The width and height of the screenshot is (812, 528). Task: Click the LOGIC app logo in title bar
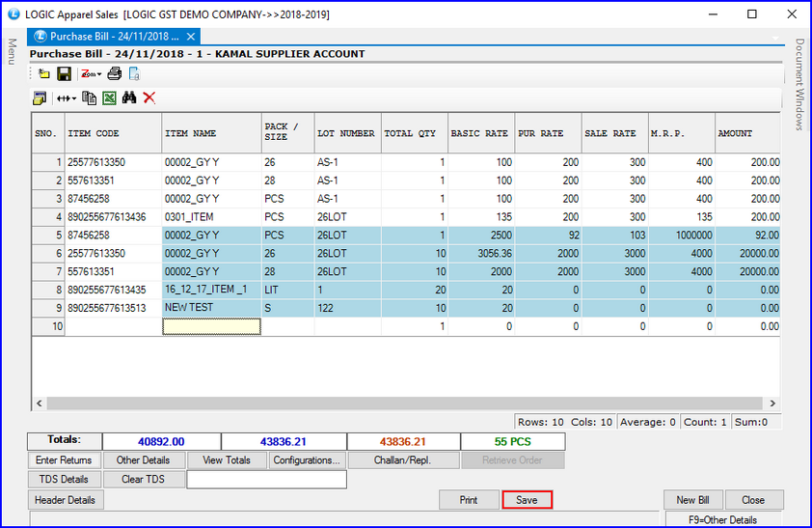click(x=14, y=14)
